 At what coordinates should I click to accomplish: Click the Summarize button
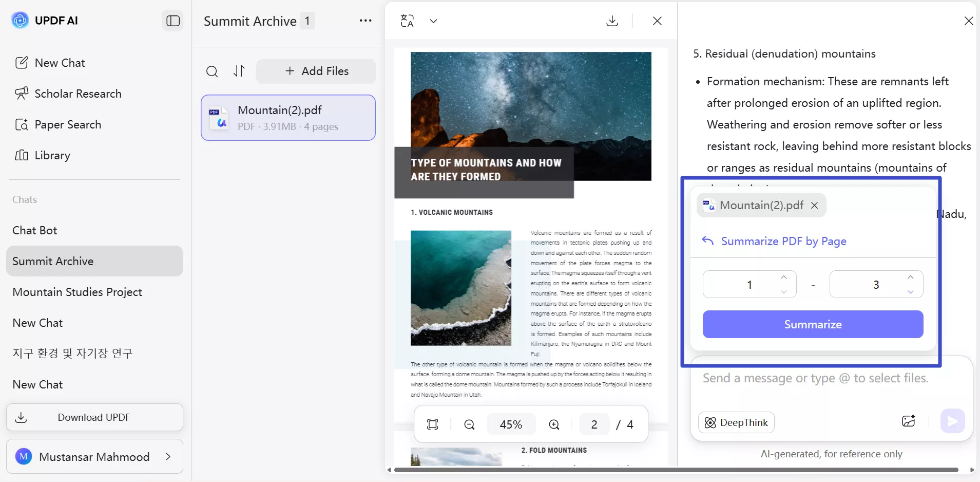[812, 324]
